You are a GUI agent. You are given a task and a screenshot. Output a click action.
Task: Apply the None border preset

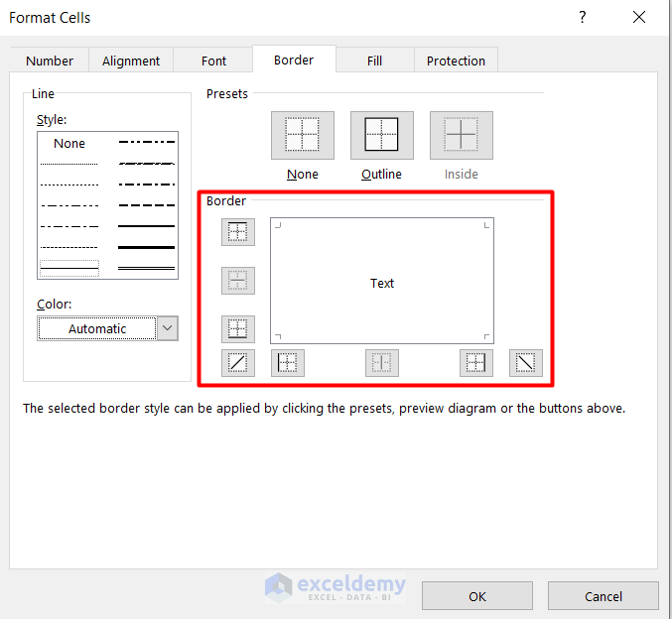(x=302, y=135)
